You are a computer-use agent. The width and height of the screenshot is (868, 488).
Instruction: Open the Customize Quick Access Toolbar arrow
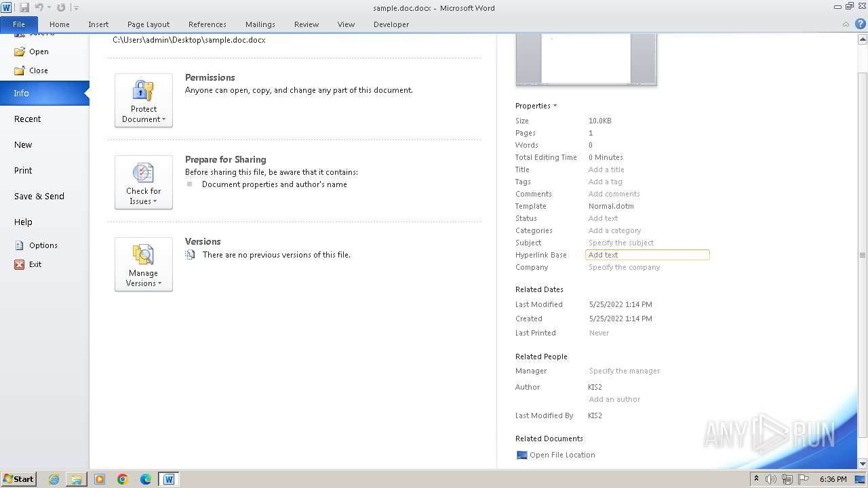coord(76,8)
